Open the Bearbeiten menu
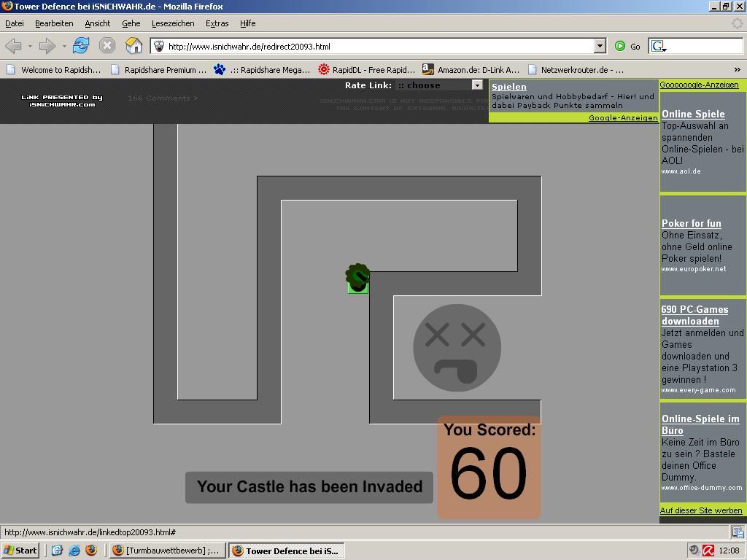The image size is (747, 560). 54,23
